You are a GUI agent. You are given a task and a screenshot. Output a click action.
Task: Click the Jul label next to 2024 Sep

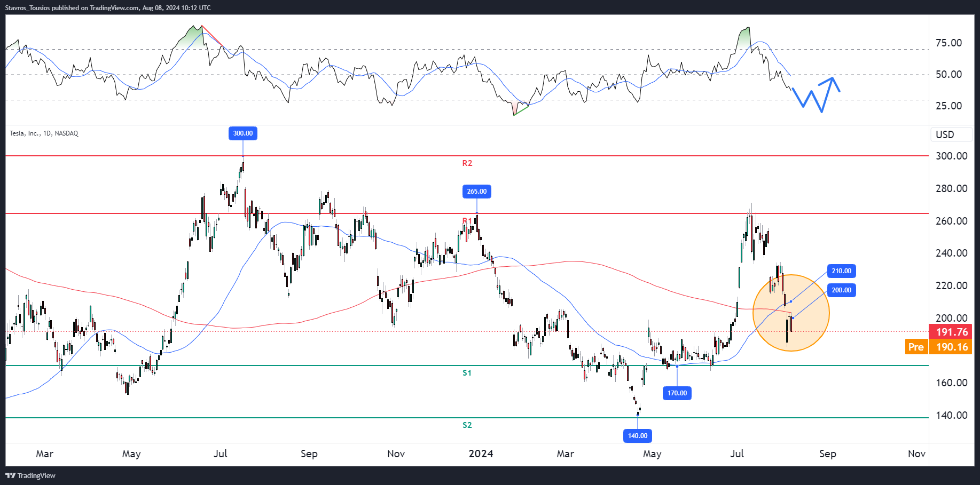point(737,454)
